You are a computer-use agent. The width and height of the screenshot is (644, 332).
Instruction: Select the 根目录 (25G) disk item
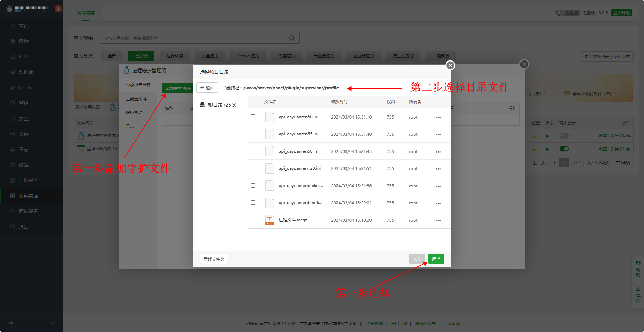[218, 105]
